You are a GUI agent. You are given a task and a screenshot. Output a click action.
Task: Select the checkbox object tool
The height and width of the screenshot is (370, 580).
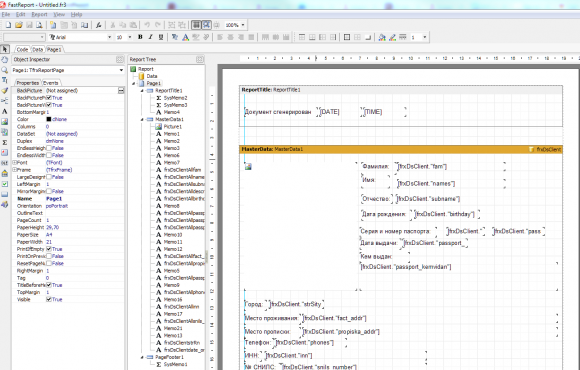point(5,184)
